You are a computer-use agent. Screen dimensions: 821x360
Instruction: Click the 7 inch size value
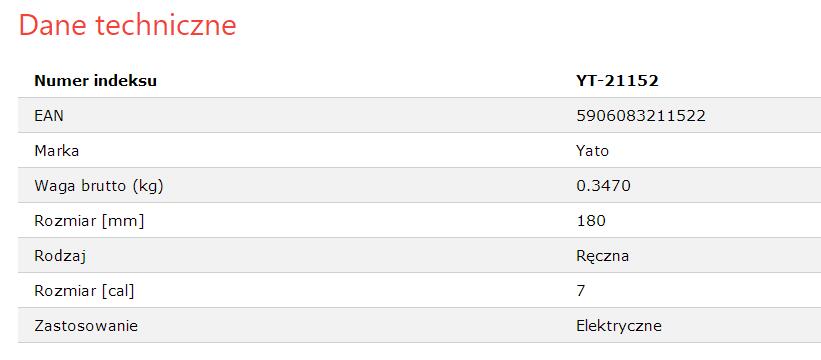point(581,291)
